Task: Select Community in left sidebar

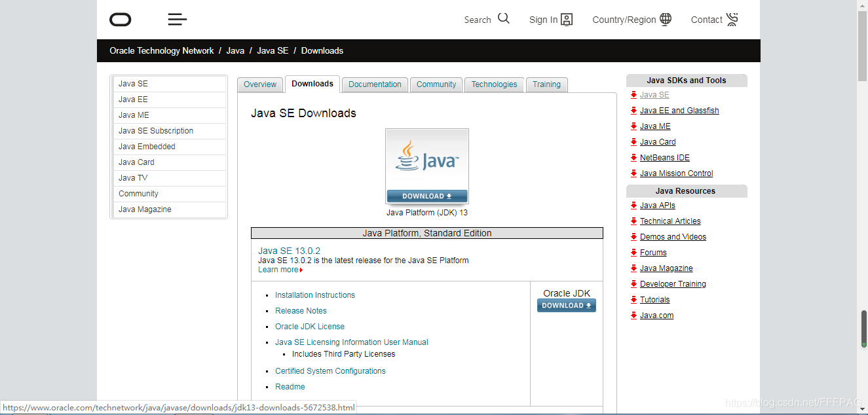Action: 170,194
